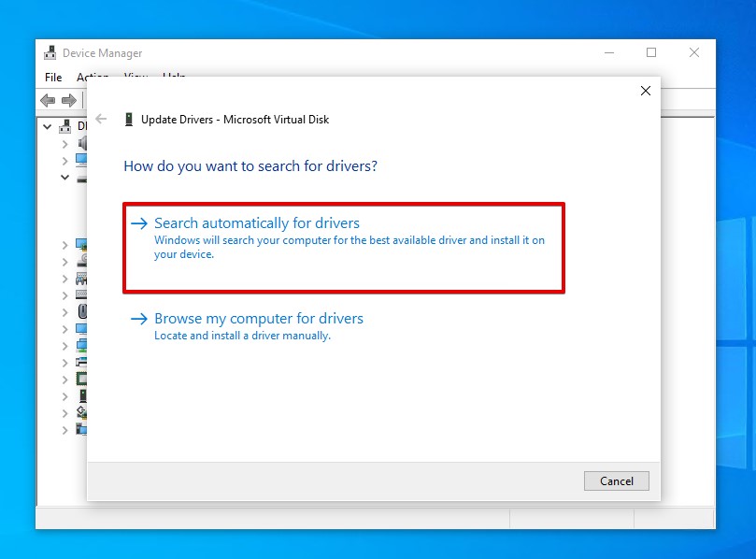
Task: Maximize the Device Manager window
Action: pos(651,53)
